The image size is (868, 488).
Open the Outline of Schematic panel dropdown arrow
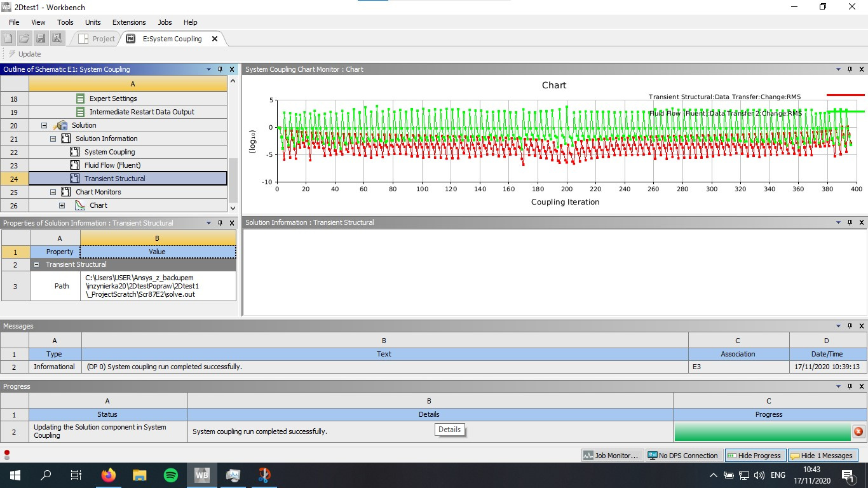pyautogui.click(x=208, y=69)
